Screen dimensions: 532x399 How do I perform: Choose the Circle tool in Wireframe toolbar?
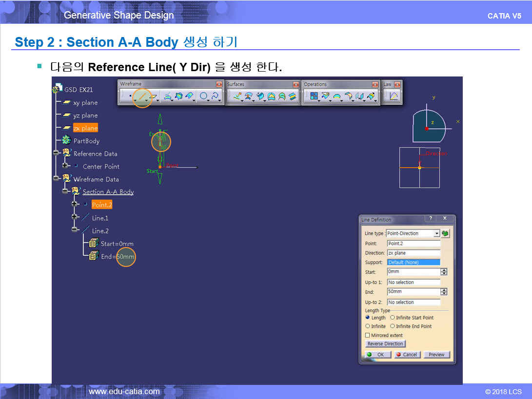coord(203,96)
